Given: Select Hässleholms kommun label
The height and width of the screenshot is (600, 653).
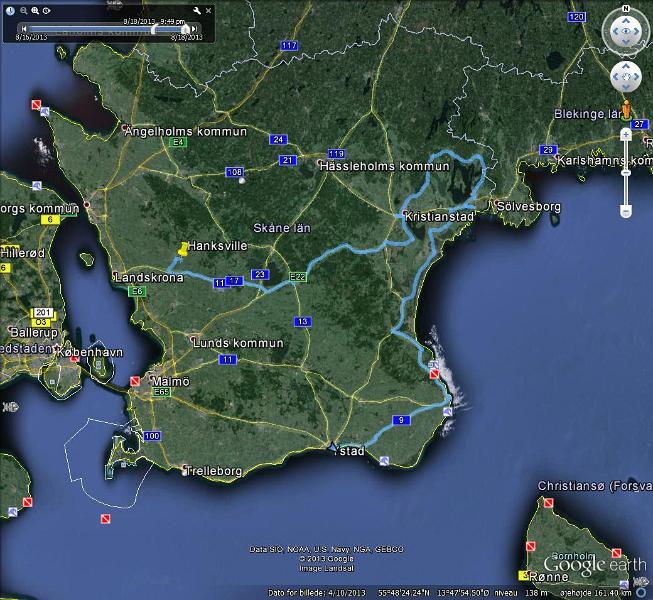Looking at the screenshot, I should pyautogui.click(x=385, y=166).
